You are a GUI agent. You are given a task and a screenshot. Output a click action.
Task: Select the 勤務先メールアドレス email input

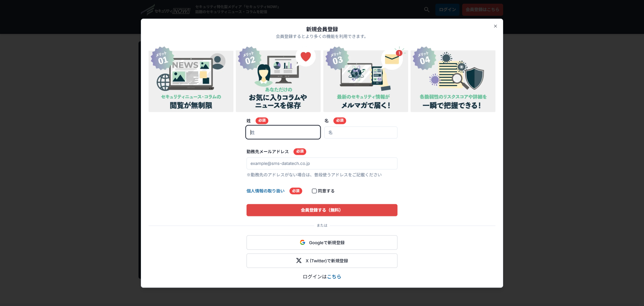tap(322, 164)
